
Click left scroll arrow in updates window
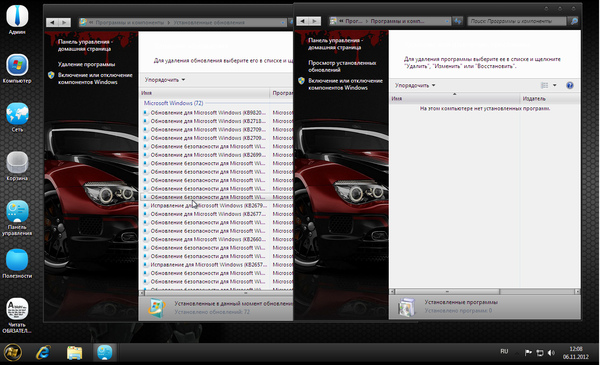click(142, 293)
